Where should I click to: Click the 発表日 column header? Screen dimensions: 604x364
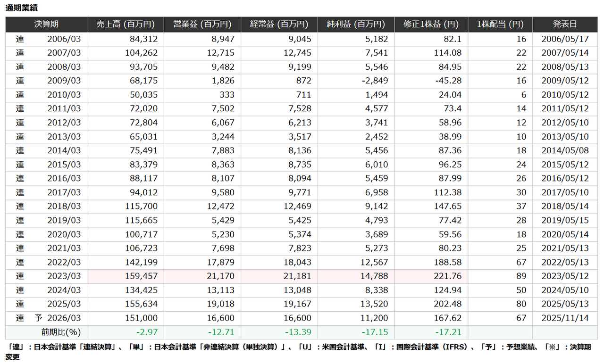(565, 25)
